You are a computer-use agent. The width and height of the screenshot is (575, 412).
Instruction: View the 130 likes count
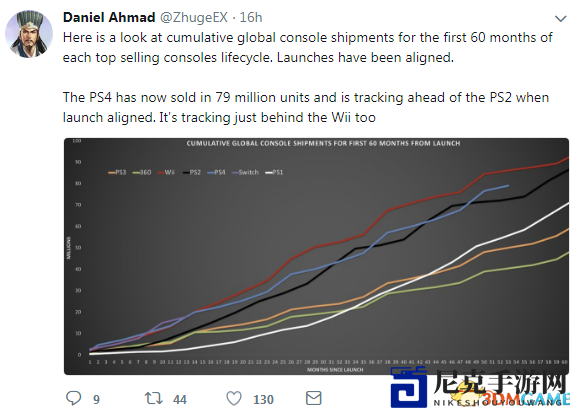(263, 399)
